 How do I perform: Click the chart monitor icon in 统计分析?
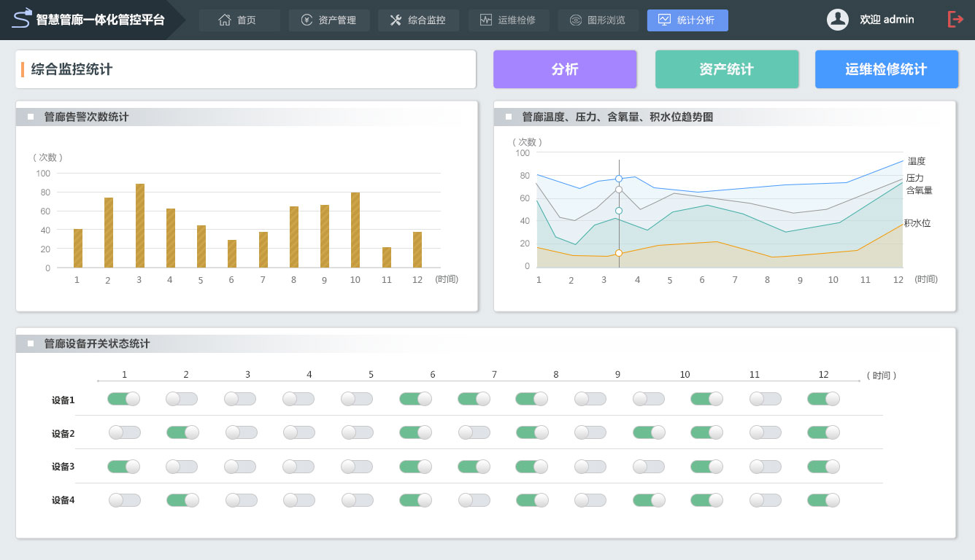(x=664, y=20)
